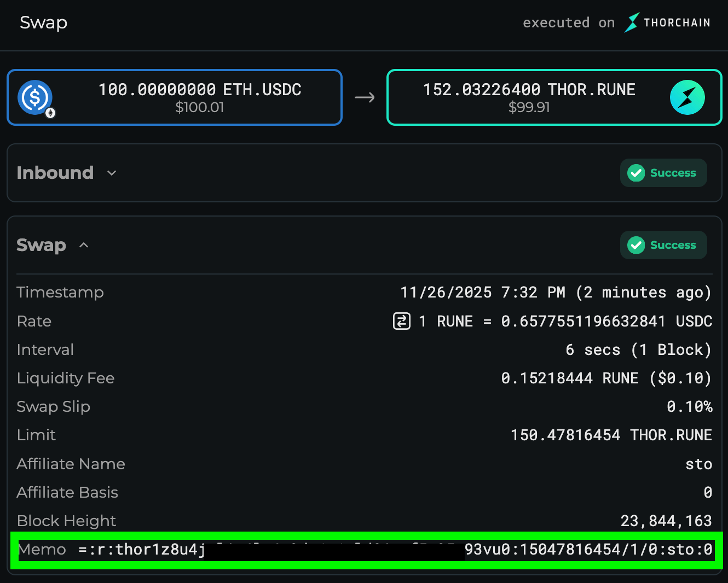This screenshot has width=728, height=583.
Task: Invert the rate with the swap icon
Action: click(402, 321)
